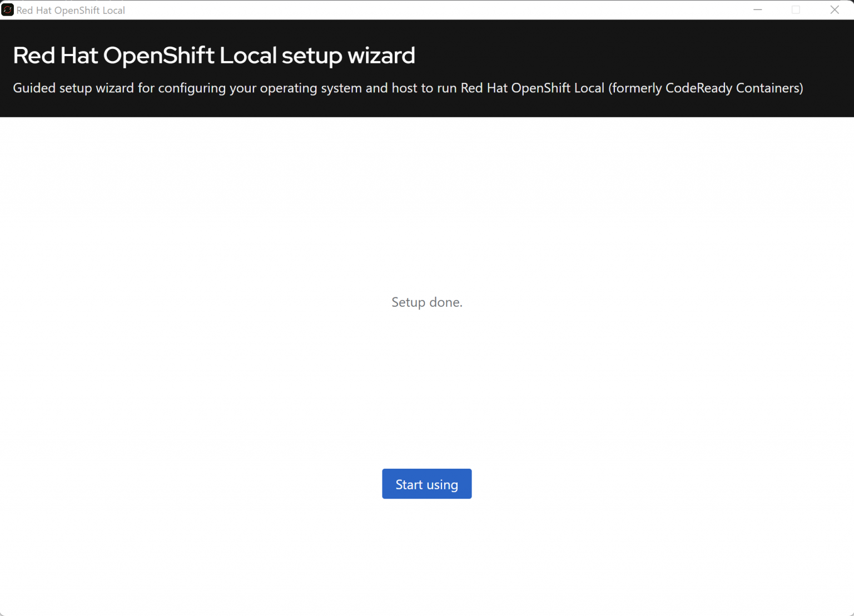The width and height of the screenshot is (854, 616).
Task: Click the word "Start" on the blue button
Action: [409, 485]
